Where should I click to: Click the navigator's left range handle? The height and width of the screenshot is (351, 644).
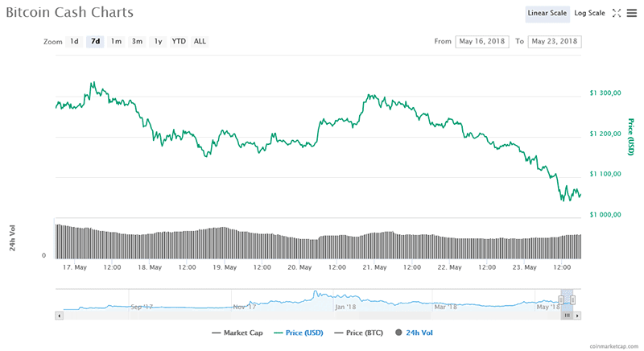pos(561,299)
